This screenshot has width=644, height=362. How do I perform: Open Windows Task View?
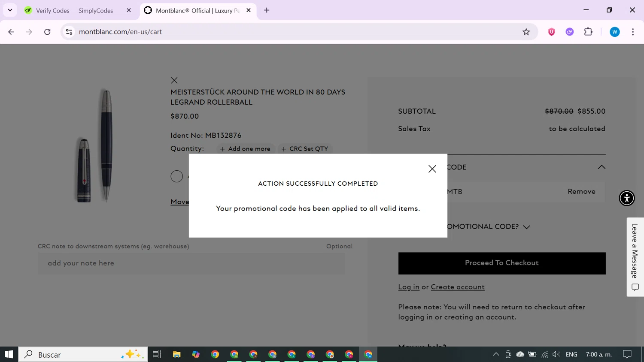[x=157, y=354]
